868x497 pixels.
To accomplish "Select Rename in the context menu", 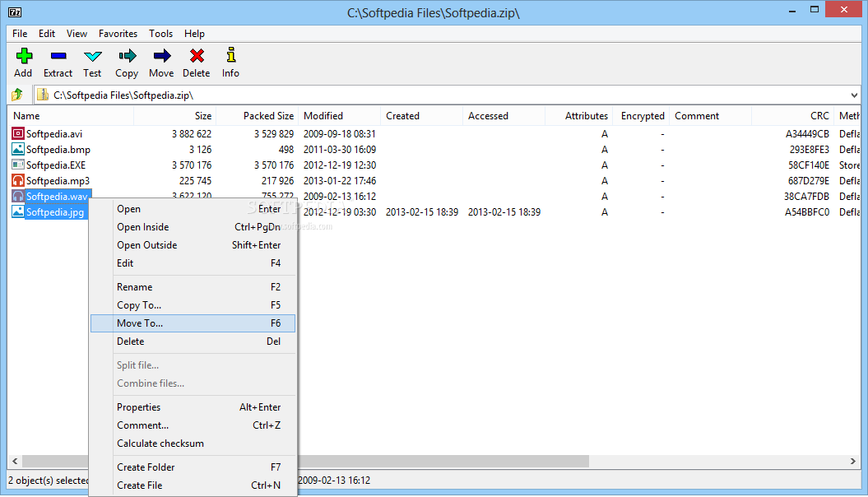I will tap(193, 286).
